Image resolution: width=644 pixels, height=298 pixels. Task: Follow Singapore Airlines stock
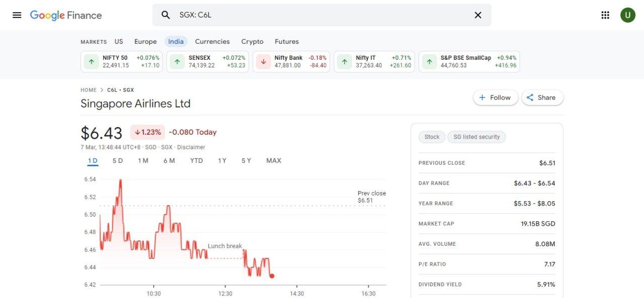coord(496,97)
